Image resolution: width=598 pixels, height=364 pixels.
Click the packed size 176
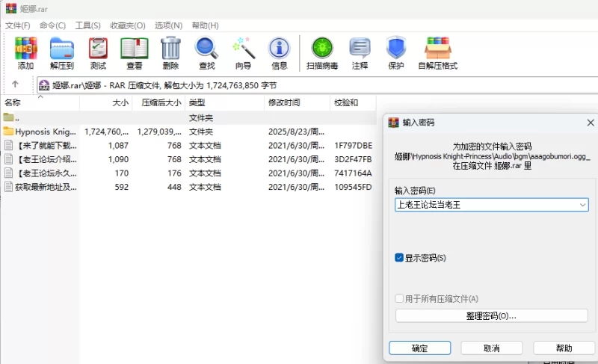174,173
